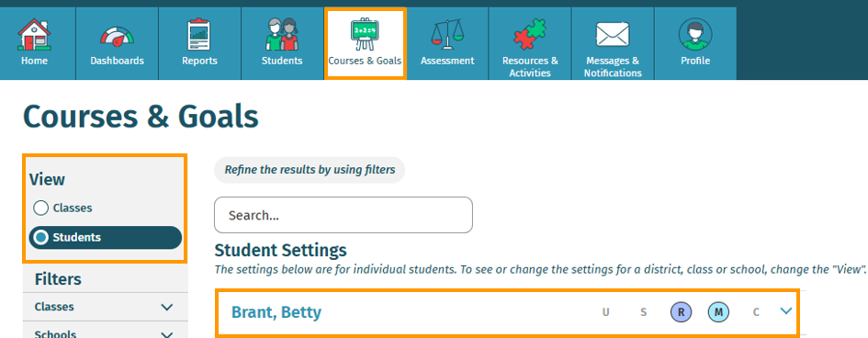The height and width of the screenshot is (338, 868).
Task: Click the Search input field
Action: tap(344, 215)
